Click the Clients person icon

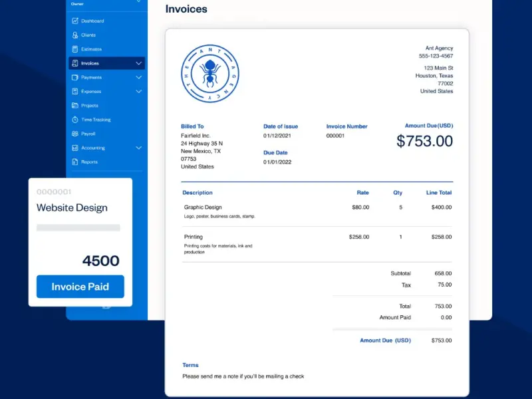point(75,35)
